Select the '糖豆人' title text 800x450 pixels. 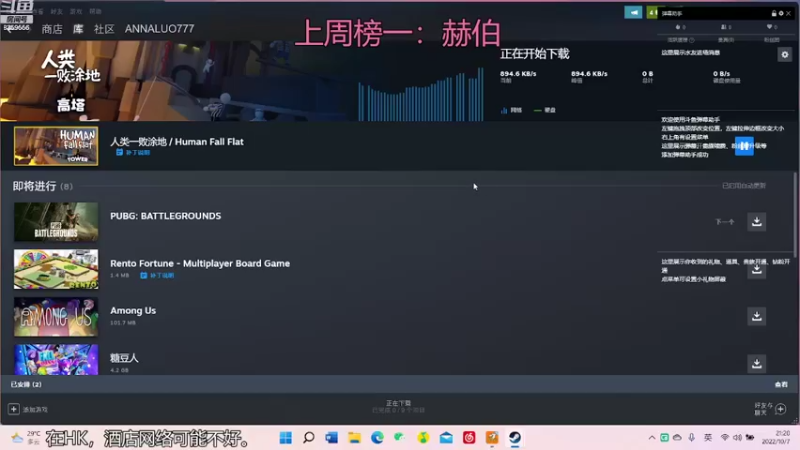(x=124, y=358)
